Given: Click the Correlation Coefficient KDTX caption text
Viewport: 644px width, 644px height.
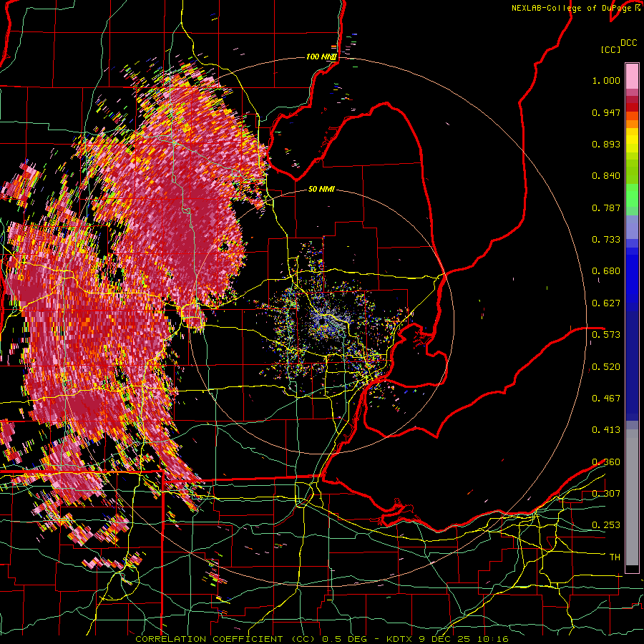Looking at the screenshot, I should tap(322, 639).
